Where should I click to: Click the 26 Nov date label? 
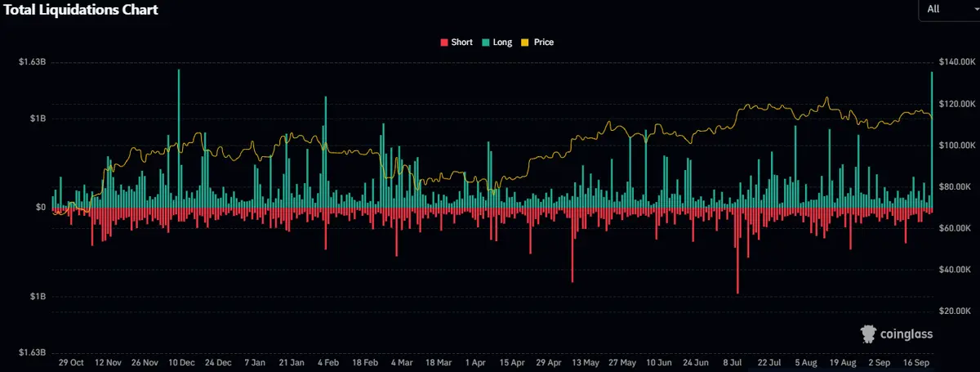[145, 361]
